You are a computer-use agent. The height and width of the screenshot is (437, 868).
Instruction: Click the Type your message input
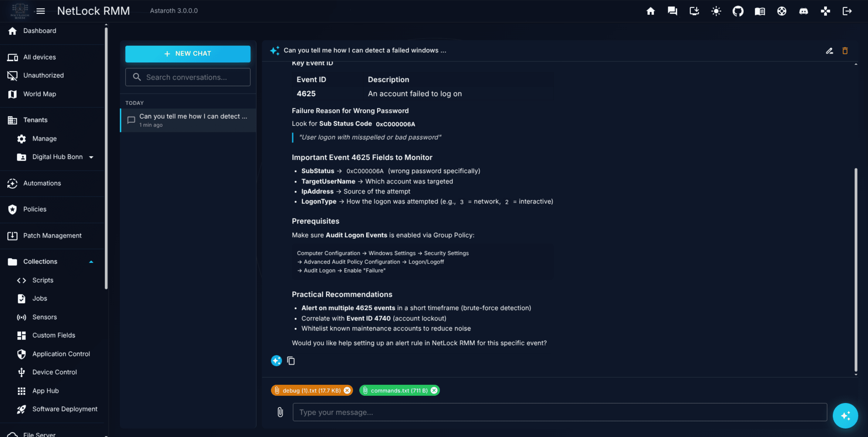coord(560,412)
